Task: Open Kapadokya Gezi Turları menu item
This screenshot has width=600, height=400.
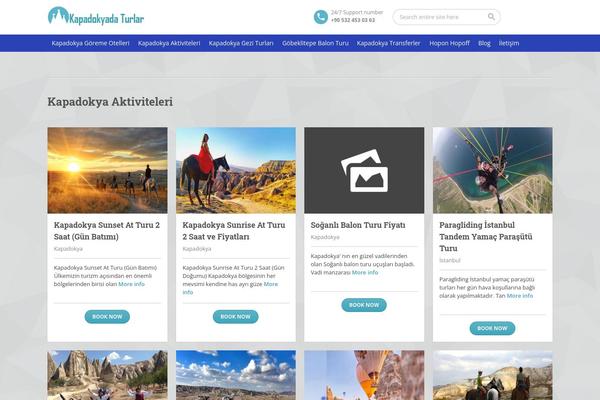Action: (241, 43)
